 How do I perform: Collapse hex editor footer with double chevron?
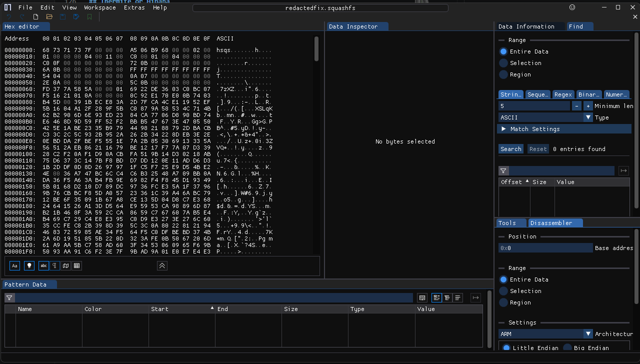pyautogui.click(x=162, y=266)
